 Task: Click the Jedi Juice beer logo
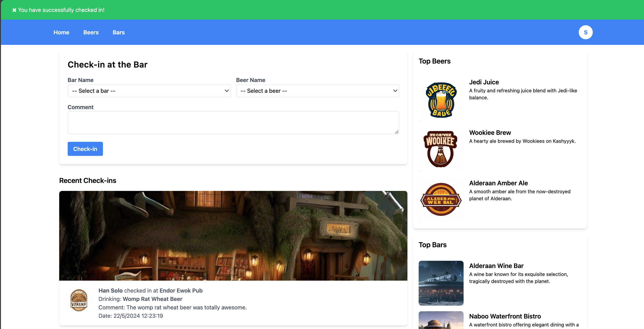(x=441, y=100)
